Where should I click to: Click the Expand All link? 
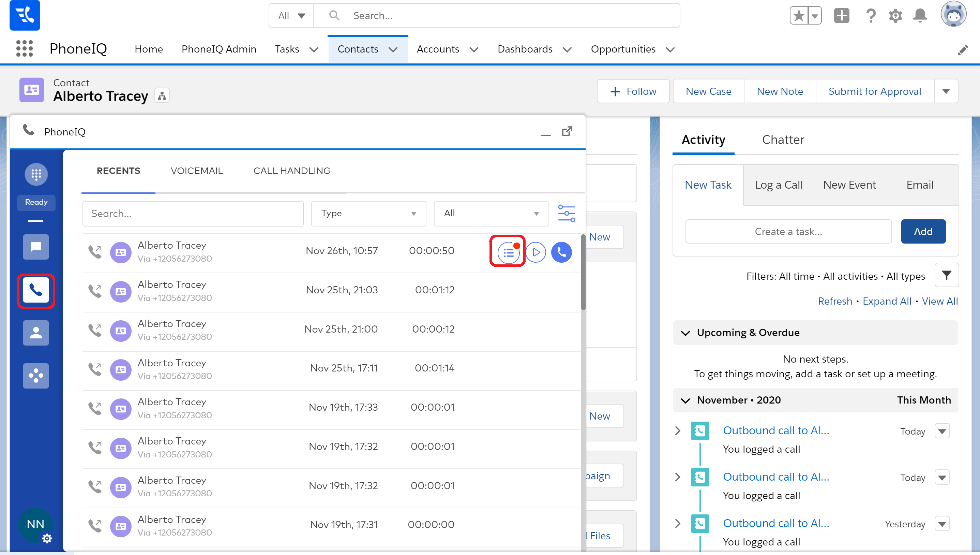pos(887,301)
